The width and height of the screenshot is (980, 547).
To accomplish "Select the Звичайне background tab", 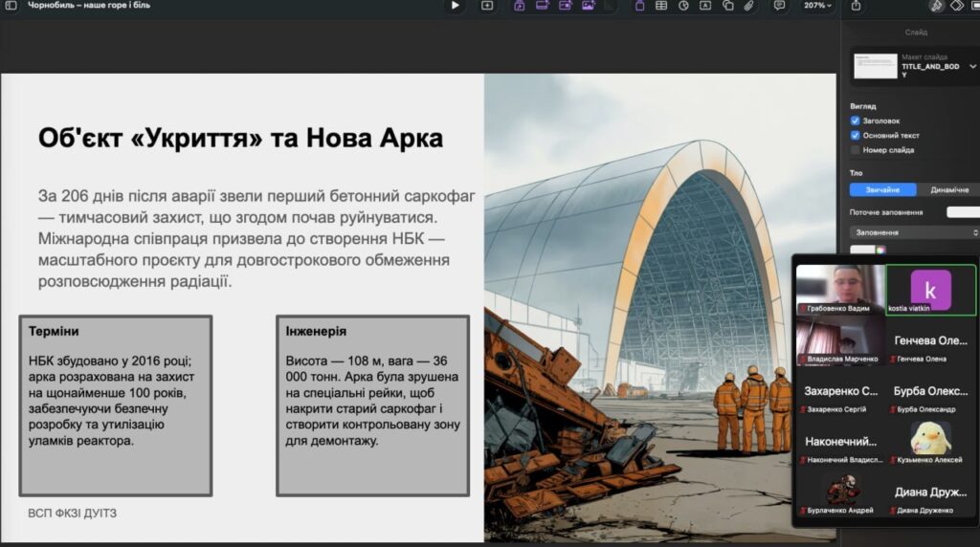I will 882,190.
